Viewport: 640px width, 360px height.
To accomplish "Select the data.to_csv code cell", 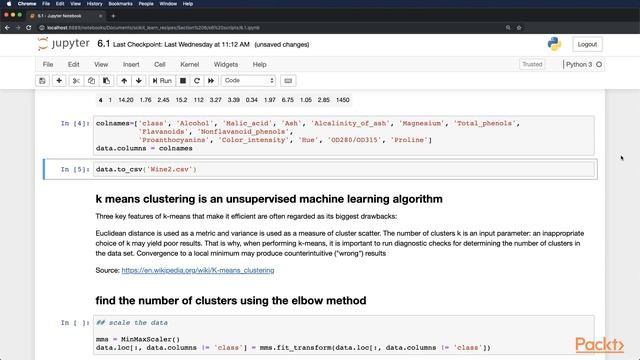I will (344, 169).
